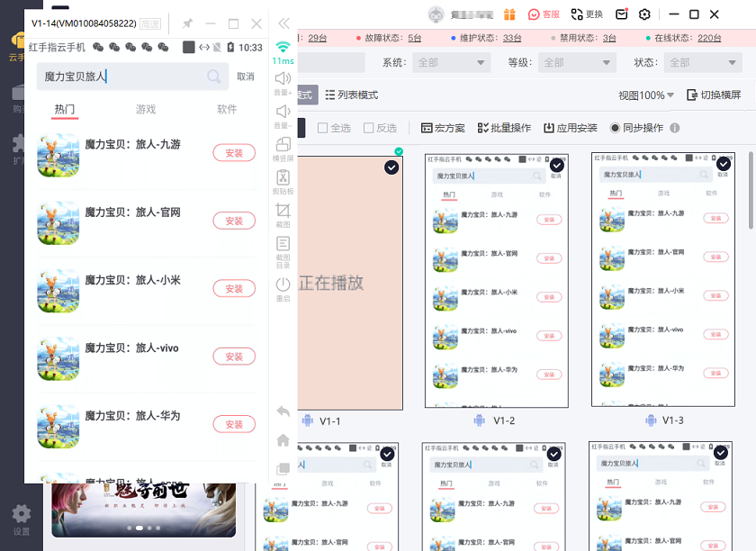Click the restart (重启) power icon

coord(283,285)
